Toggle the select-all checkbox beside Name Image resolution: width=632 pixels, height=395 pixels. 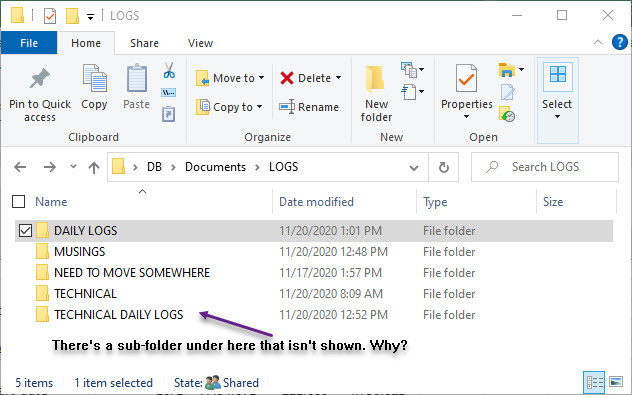click(19, 202)
